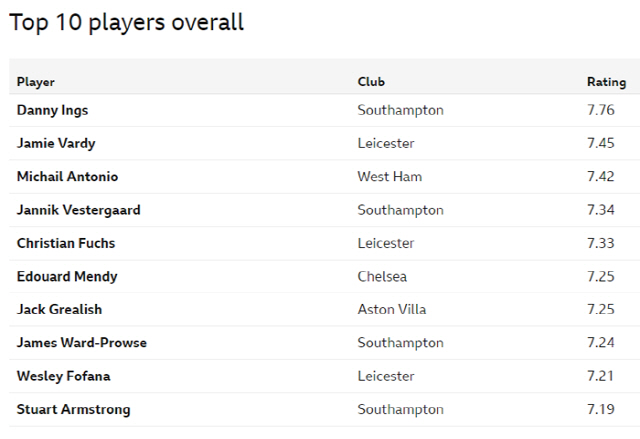
Task: Click the 7.42 rating for Antonio
Action: click(601, 177)
